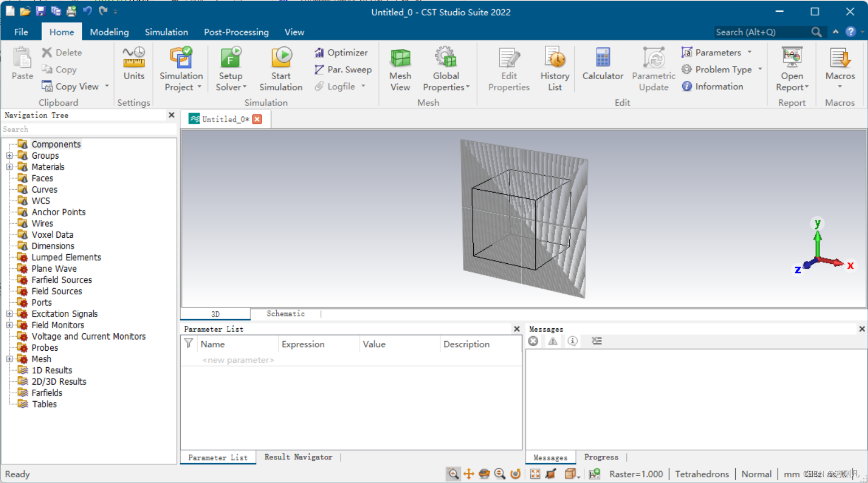Open the Problem Type dropdown arrow

(760, 69)
